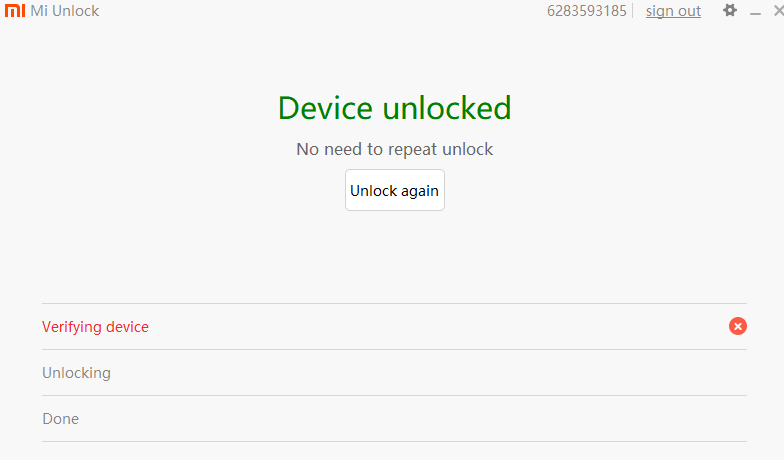Screen dimensions: 784x460
Task: Click the word 'Device' in the green heading
Action: (x=326, y=108)
